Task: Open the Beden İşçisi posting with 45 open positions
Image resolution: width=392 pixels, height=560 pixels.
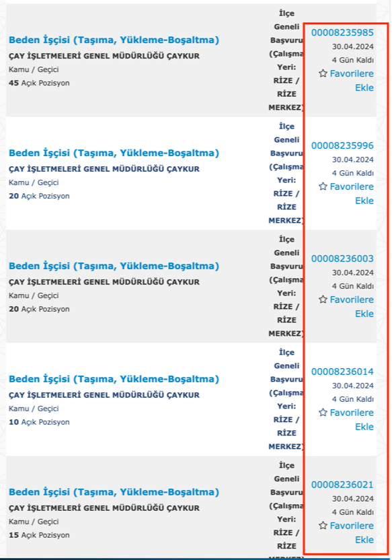Action: click(114, 40)
